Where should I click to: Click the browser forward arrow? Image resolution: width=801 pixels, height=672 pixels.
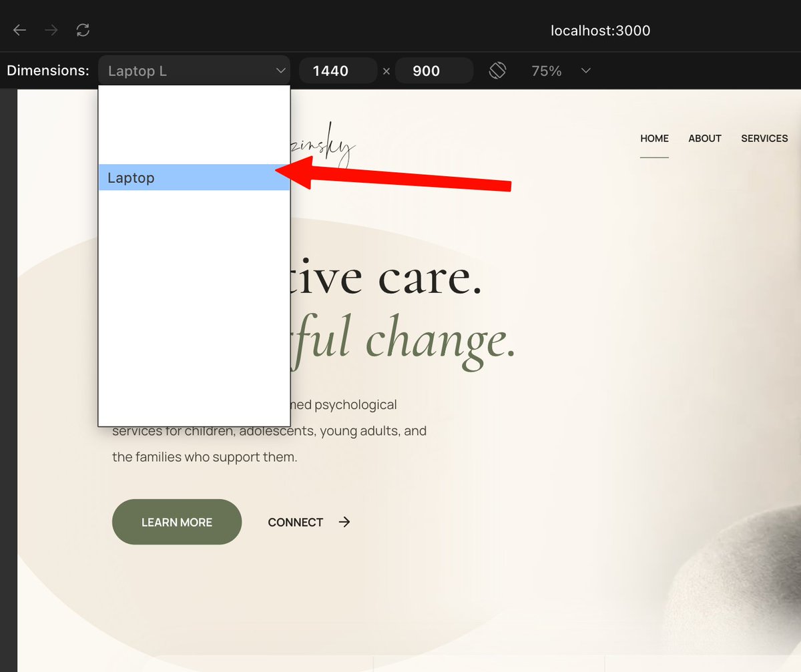(51, 30)
